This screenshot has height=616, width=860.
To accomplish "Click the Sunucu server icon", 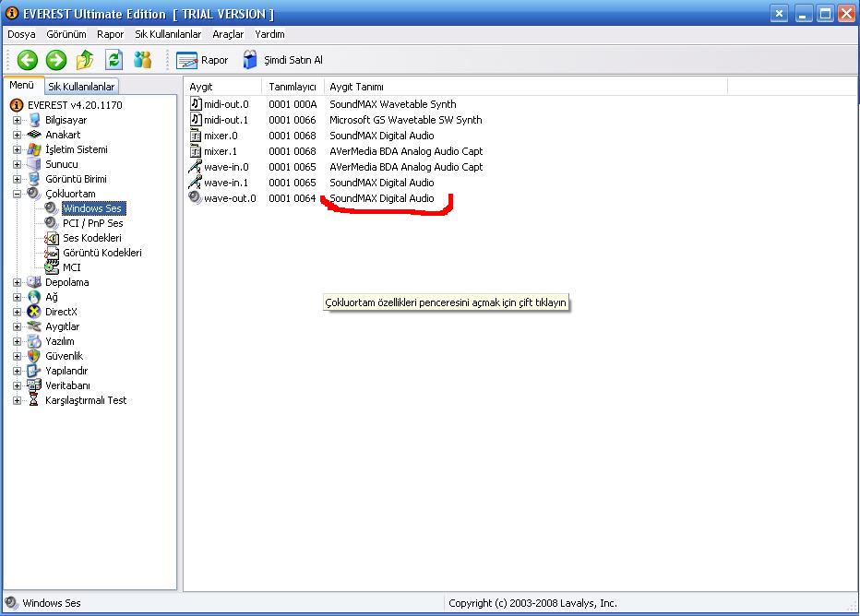I will [x=34, y=164].
